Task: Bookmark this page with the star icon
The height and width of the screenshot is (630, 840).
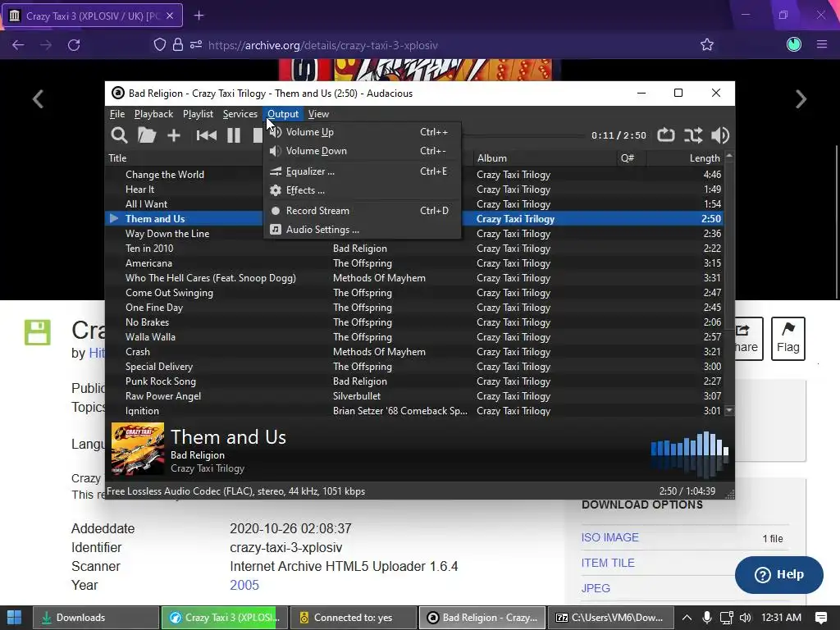Action: pos(706,45)
